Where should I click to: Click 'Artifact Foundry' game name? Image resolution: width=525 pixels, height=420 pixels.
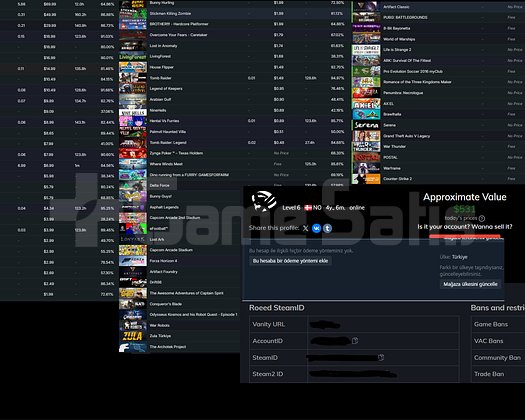164,272
